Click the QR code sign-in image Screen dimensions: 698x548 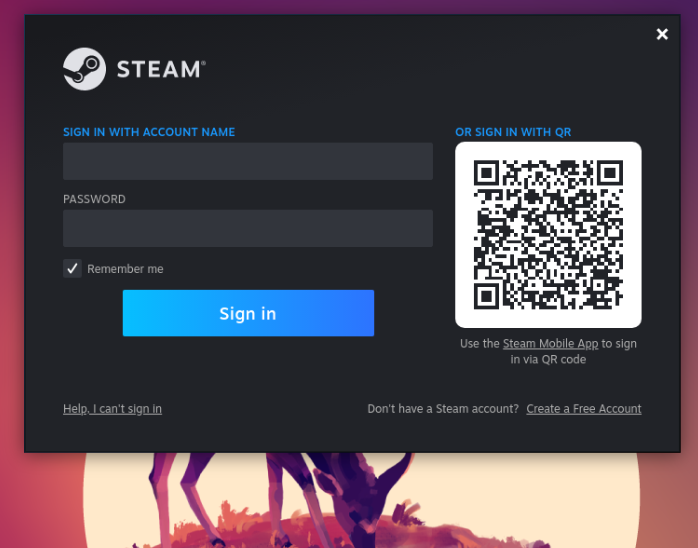548,235
